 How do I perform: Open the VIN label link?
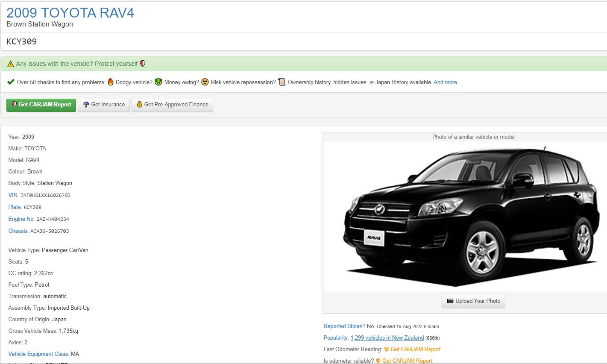tap(13, 195)
